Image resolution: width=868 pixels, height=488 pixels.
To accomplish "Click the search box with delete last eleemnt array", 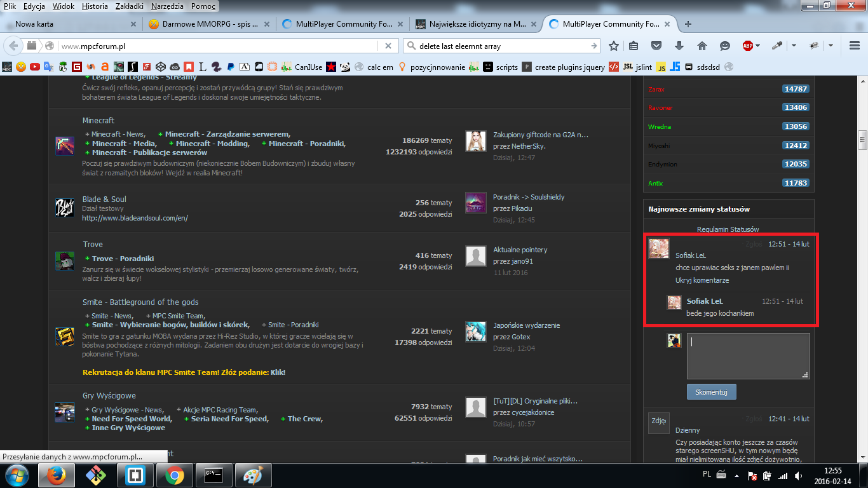I will pos(501,46).
